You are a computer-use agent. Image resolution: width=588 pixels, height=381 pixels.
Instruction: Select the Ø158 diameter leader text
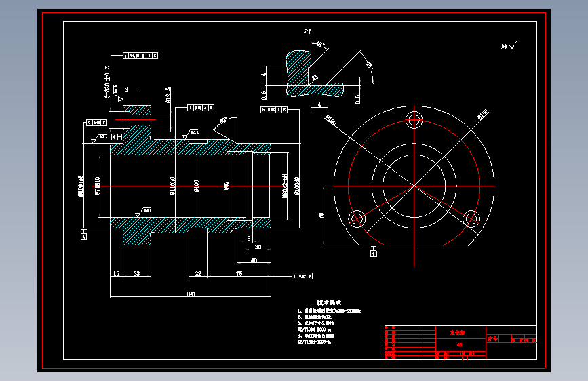pyautogui.click(x=483, y=115)
